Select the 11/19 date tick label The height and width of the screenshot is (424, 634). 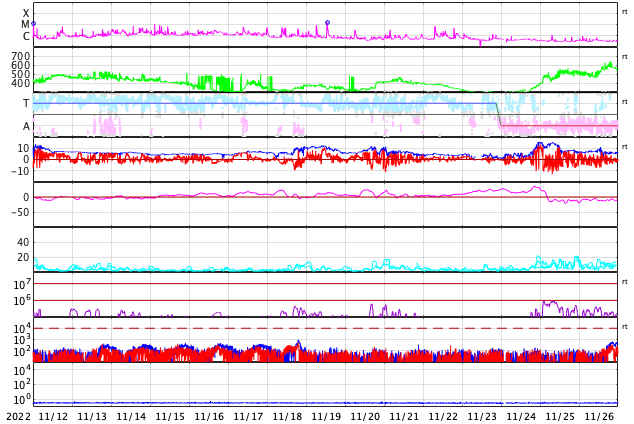[326, 416]
